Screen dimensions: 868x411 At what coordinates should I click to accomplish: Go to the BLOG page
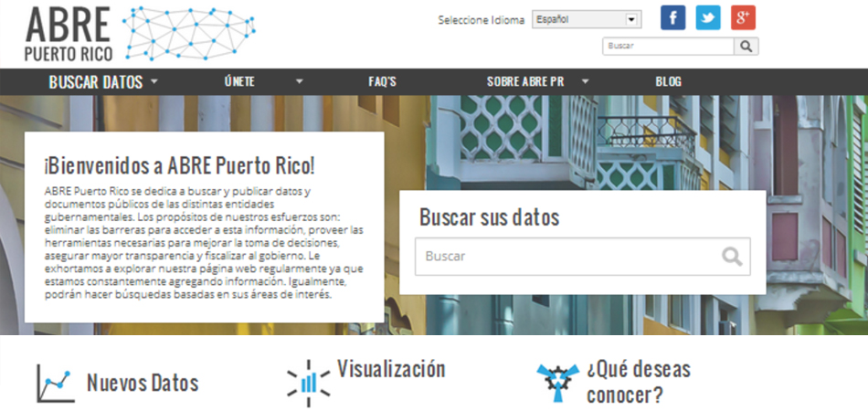(668, 82)
